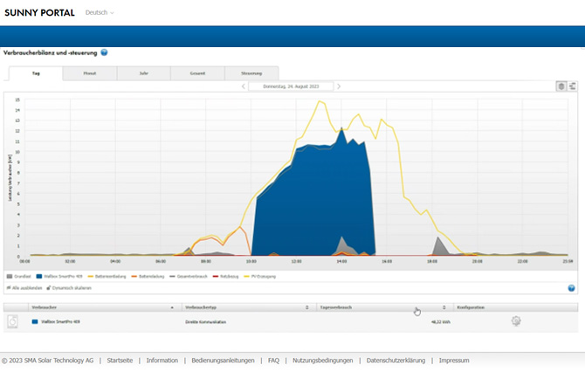Click the SUNNY PORTAL logo
The image size is (585, 392).
click(x=39, y=13)
